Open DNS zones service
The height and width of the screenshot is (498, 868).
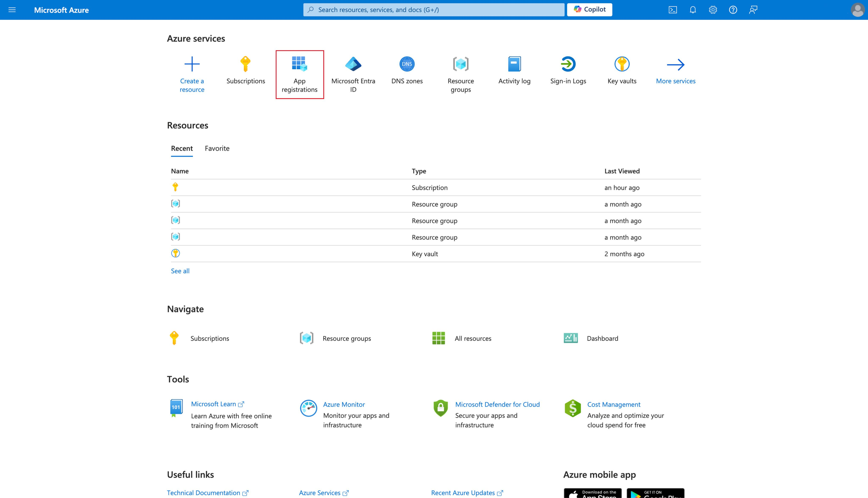pyautogui.click(x=407, y=70)
